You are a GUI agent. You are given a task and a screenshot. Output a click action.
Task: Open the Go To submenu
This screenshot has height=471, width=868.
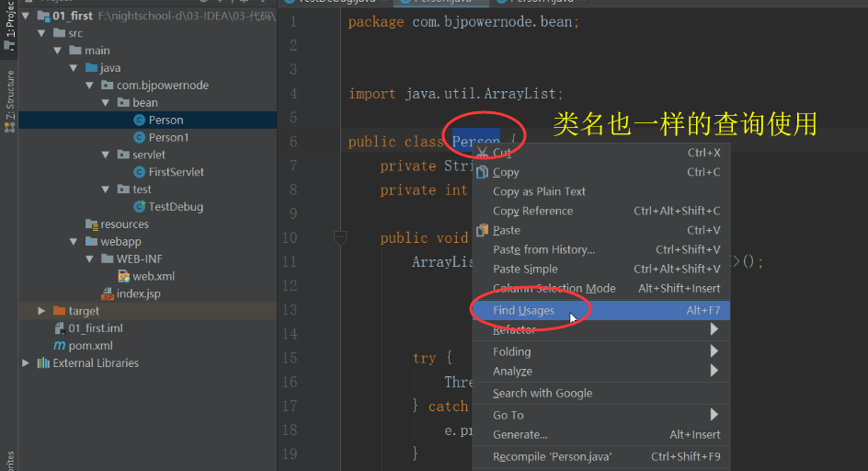601,415
